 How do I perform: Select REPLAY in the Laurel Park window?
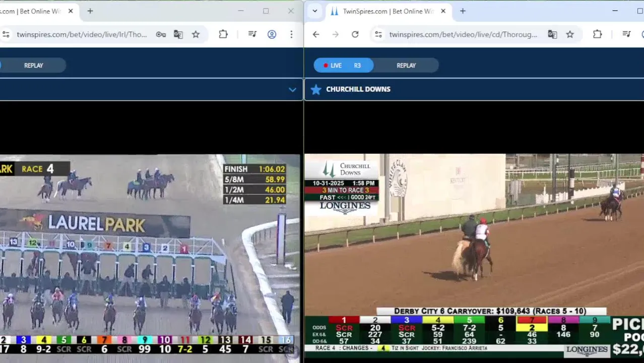34,65
